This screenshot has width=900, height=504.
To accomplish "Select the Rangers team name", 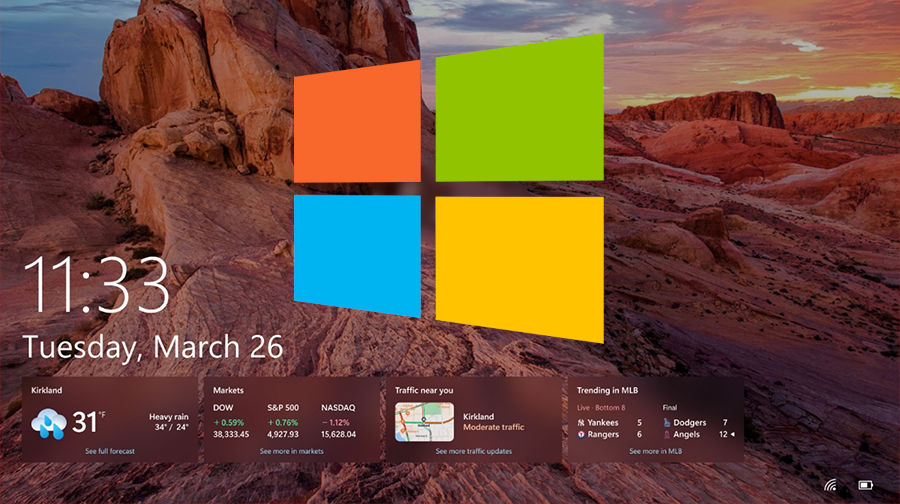I will point(603,435).
